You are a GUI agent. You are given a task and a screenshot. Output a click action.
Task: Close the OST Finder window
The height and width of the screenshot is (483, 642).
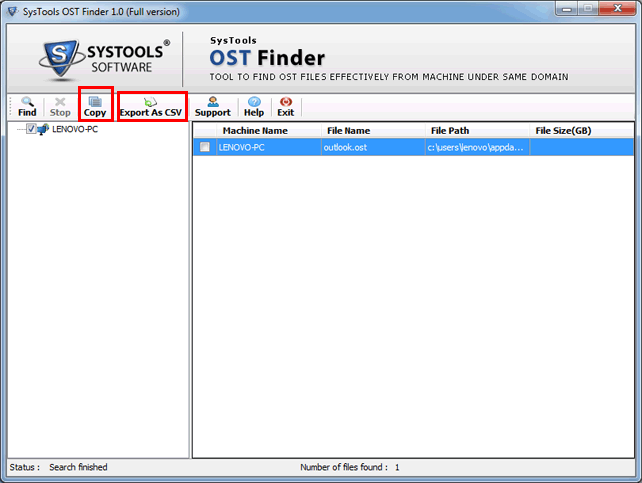tap(618, 9)
